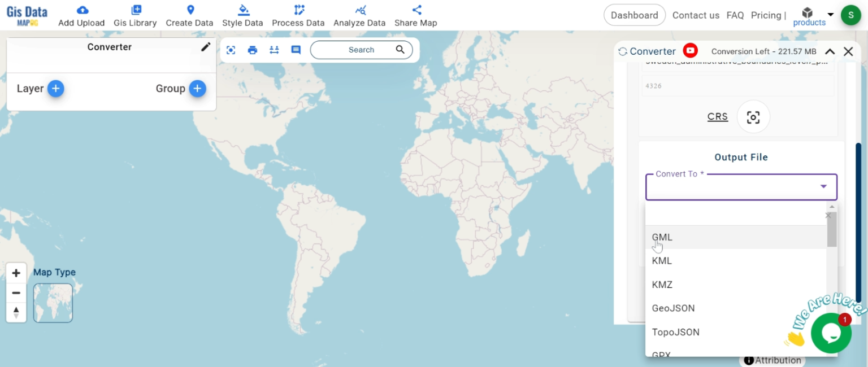Open the comment tool on the map toolbar
This screenshot has width=868, height=367.
pos(295,50)
